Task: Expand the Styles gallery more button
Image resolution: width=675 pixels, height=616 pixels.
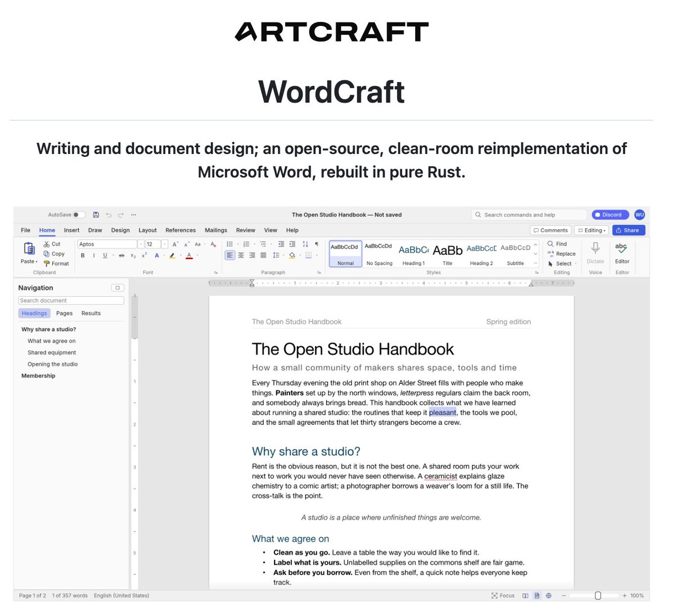Action: (535, 264)
